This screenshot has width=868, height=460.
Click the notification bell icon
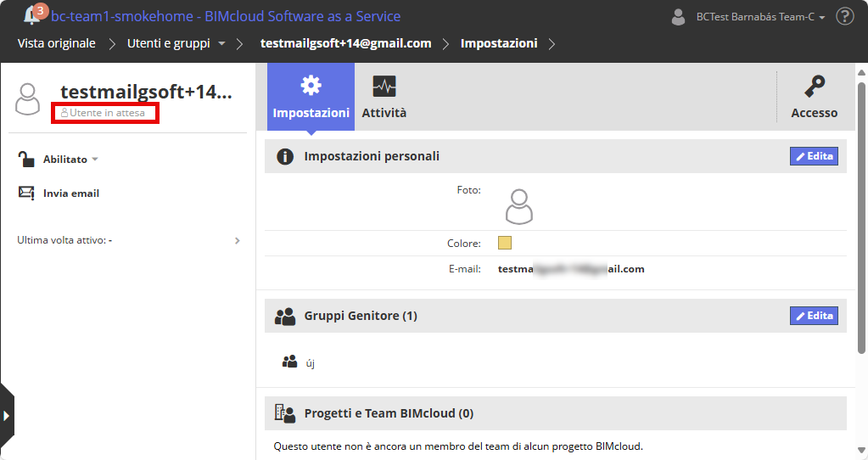click(x=32, y=15)
